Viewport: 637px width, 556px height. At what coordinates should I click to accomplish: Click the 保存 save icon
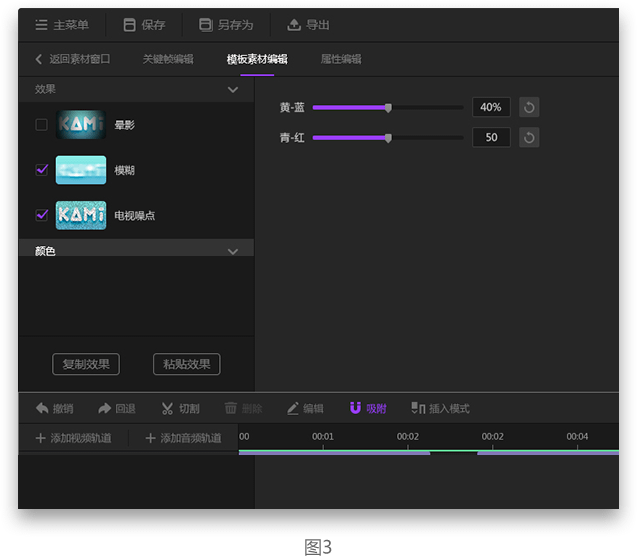(x=130, y=25)
